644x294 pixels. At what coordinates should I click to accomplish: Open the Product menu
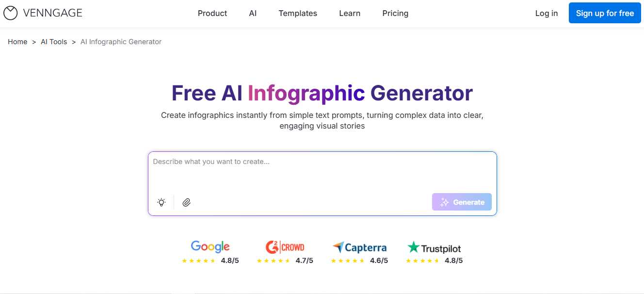[212, 13]
